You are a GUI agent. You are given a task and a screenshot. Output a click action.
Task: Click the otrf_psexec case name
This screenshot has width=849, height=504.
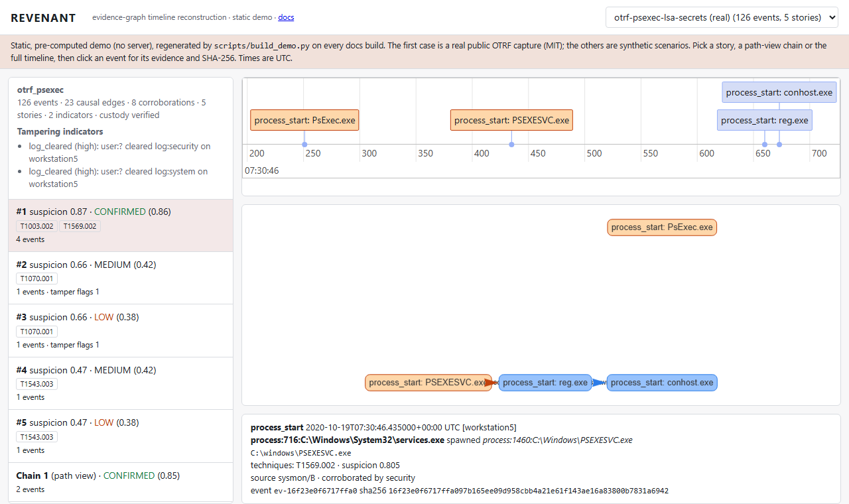40,90
